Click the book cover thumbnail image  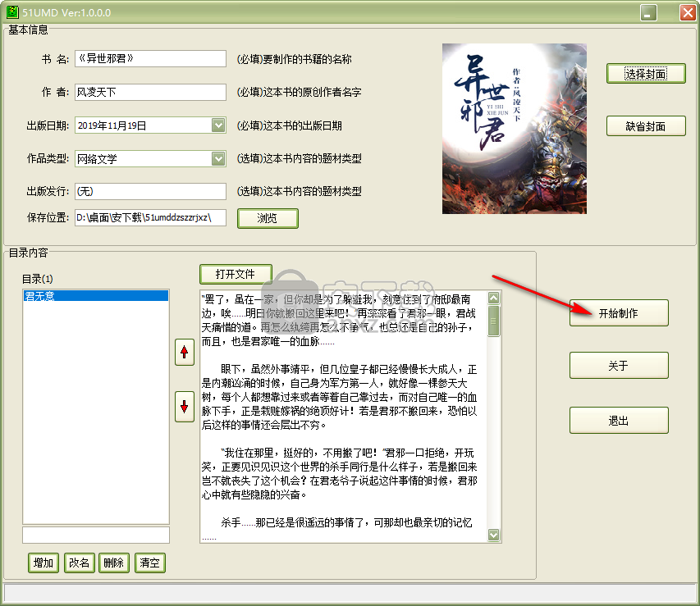515,129
